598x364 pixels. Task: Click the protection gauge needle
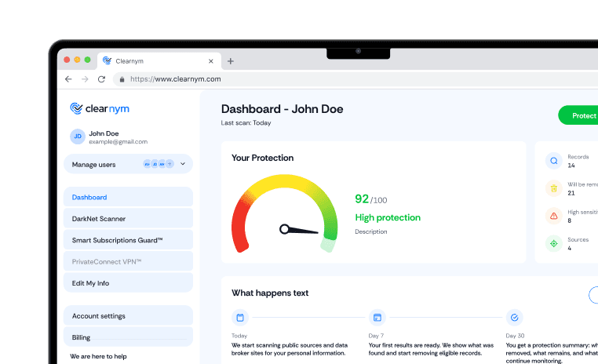[299, 229]
